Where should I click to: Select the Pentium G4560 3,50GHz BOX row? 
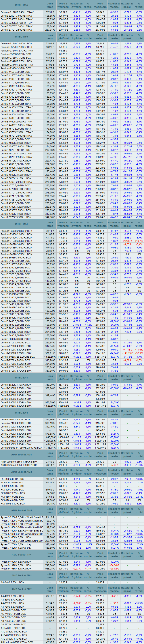72,248
